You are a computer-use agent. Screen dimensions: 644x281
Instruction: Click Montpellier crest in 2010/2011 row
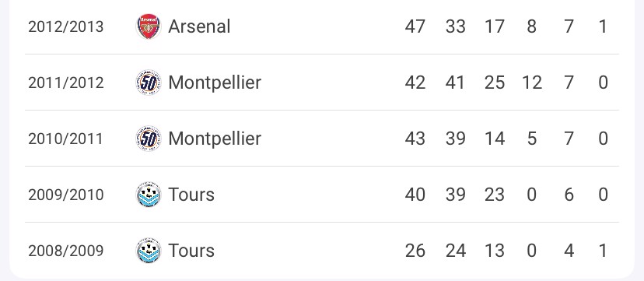tap(149, 139)
